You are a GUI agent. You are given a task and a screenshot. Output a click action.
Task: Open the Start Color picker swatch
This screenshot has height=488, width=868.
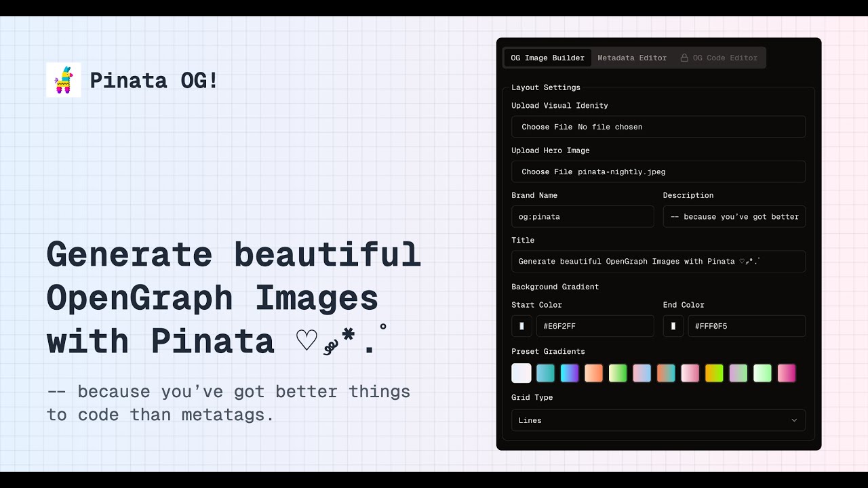click(521, 326)
